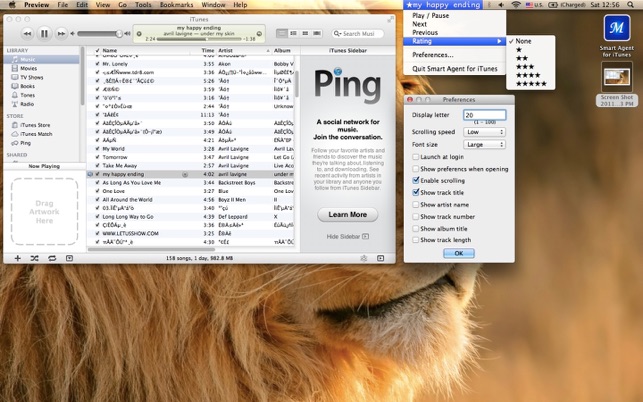Select the song Take Me Away
Image resolution: width=643 pixels, height=402 pixels.
click(x=191, y=166)
